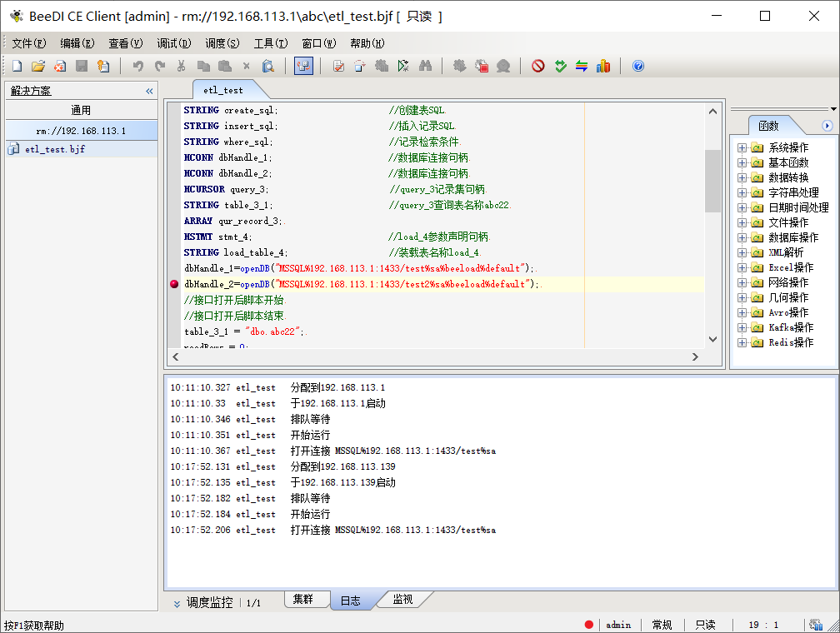Click the close-file icon with red X
The height and width of the screenshot is (633, 840).
(60, 66)
